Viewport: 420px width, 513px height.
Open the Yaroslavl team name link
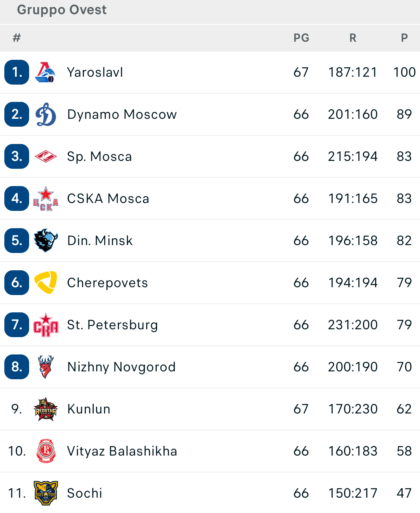95,72
